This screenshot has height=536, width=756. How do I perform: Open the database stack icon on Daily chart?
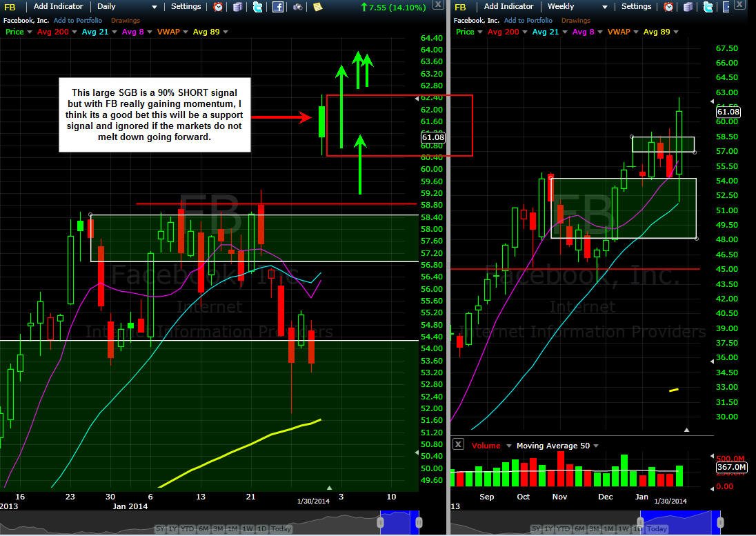238,7
